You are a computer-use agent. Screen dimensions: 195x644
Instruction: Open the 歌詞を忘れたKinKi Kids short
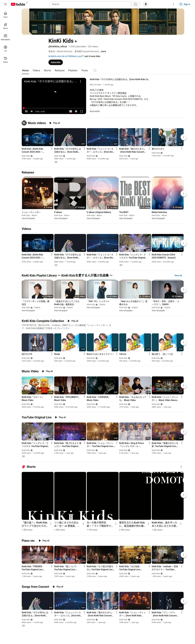click(x=135, y=496)
